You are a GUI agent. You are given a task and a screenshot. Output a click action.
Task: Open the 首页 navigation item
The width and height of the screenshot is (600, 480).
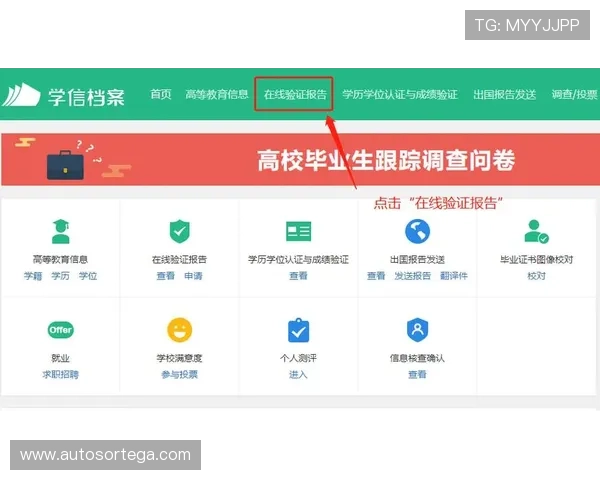tap(160, 94)
